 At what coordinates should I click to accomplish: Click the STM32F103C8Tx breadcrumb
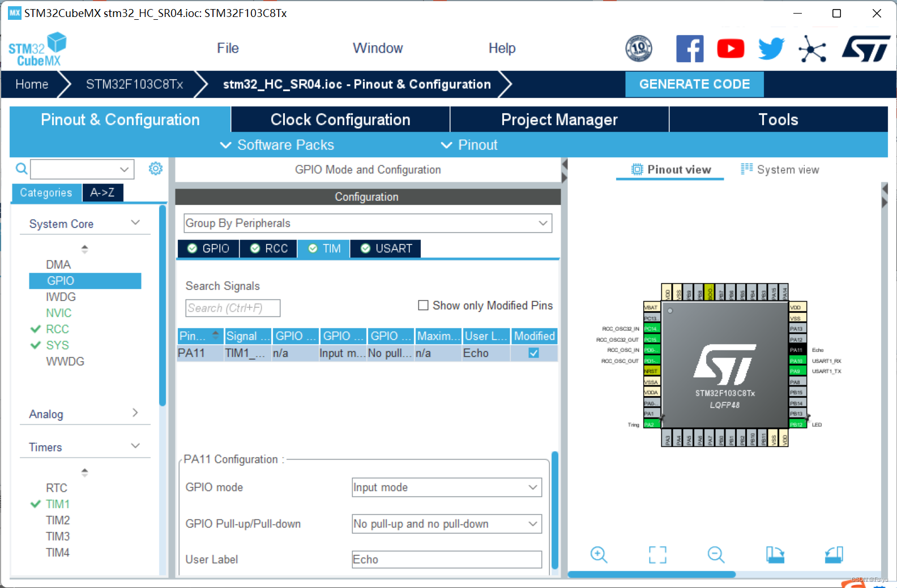coord(134,84)
